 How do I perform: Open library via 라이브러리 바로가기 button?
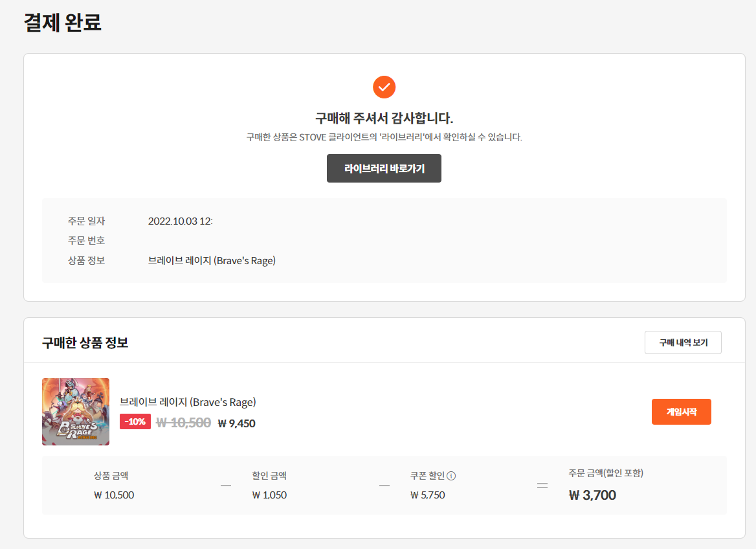click(384, 168)
